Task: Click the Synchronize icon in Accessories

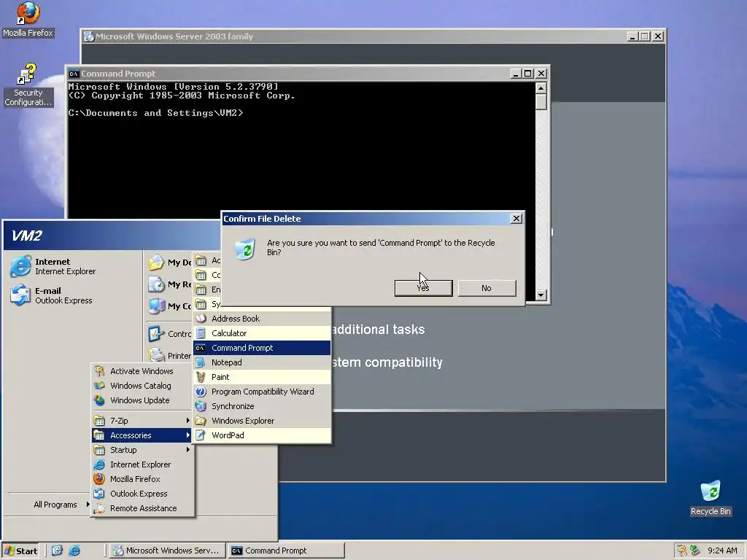Action: pos(201,406)
